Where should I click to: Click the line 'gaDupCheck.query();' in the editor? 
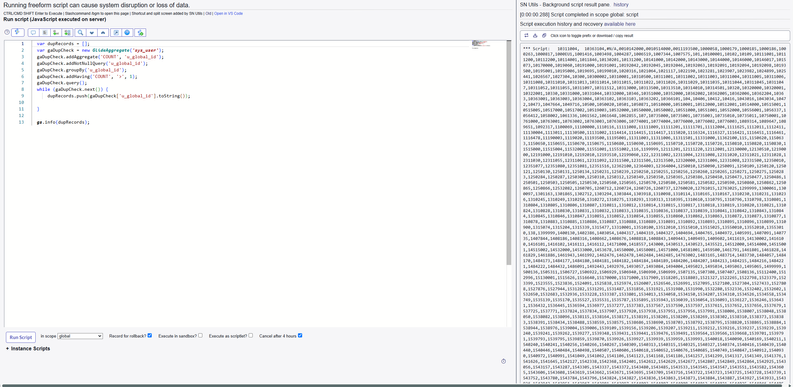(62, 82)
